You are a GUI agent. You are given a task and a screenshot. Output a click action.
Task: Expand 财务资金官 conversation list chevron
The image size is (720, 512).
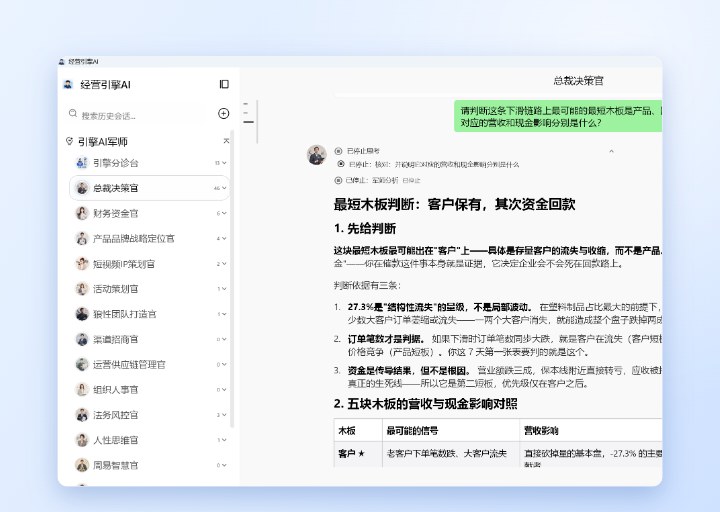224,213
